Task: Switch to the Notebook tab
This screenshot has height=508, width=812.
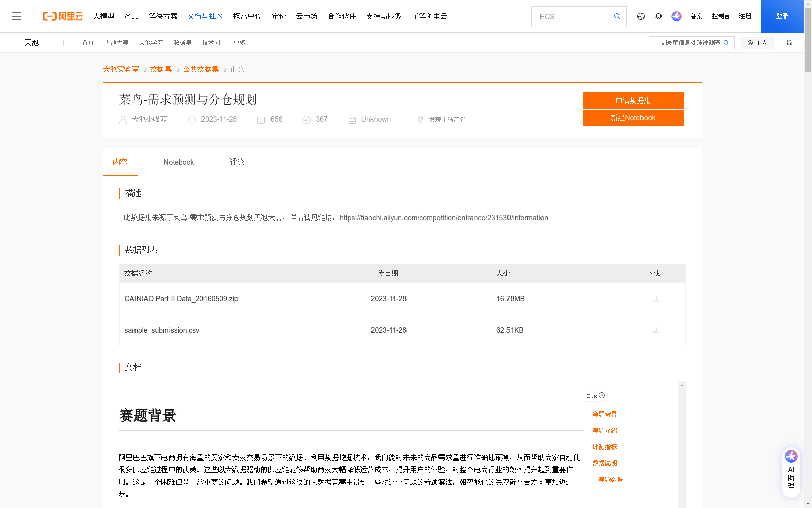Action: click(x=179, y=162)
